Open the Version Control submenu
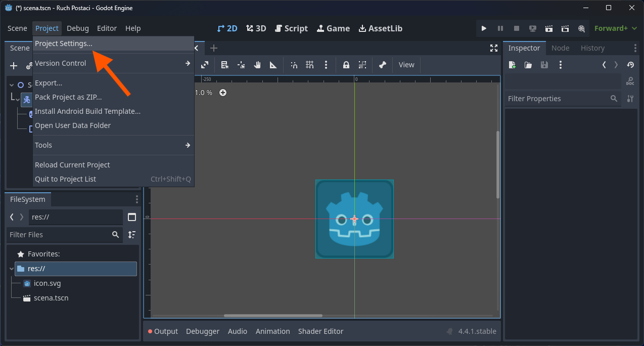Image resolution: width=644 pixels, height=346 pixels. (113, 63)
